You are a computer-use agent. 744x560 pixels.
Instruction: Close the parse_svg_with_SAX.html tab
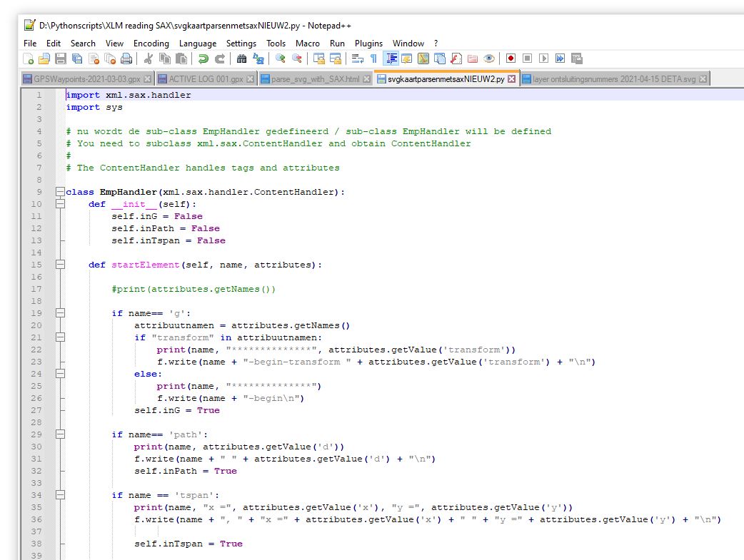point(367,79)
